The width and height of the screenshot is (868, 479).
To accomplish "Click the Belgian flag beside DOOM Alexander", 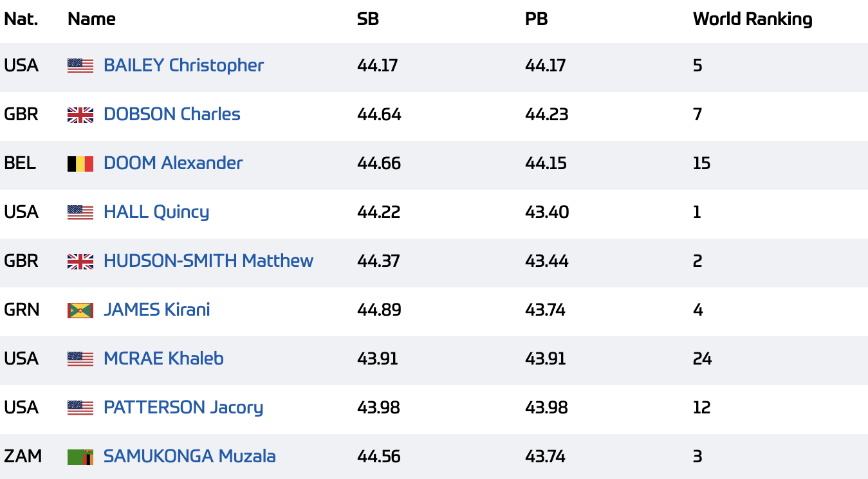I will 80,163.
